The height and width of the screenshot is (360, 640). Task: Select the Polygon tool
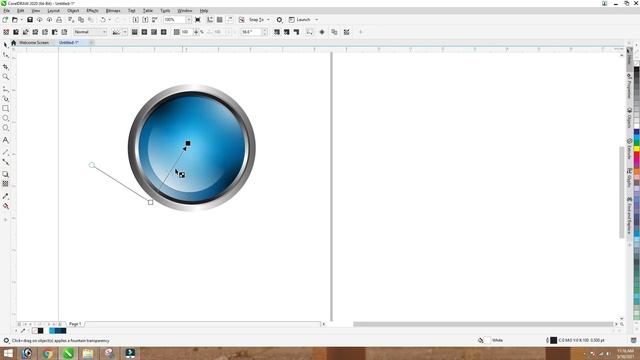click(5, 128)
